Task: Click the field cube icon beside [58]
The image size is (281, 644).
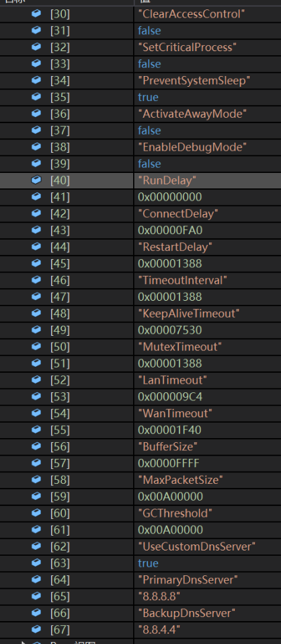Action: point(36,479)
